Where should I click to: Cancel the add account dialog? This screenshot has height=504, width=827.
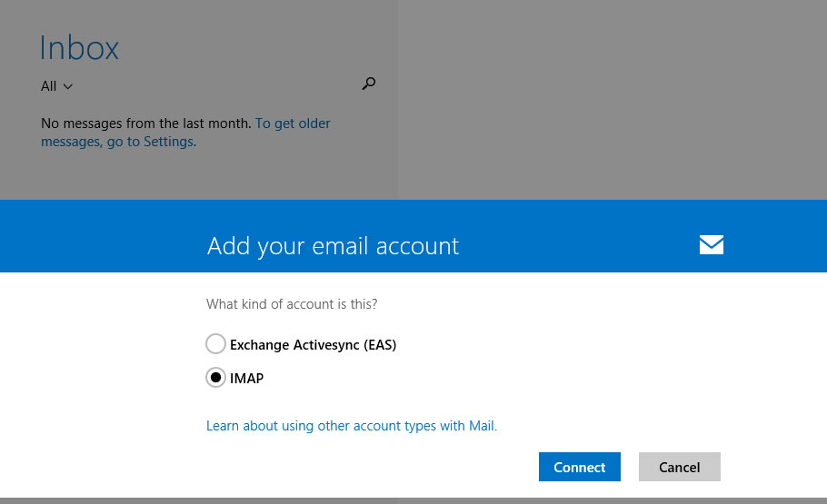(679, 467)
